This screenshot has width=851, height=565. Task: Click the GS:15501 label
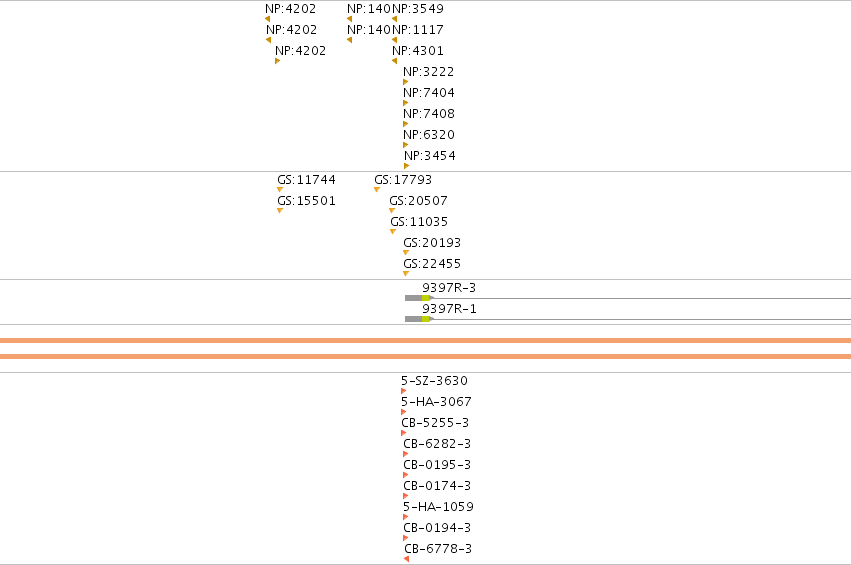click(x=307, y=201)
